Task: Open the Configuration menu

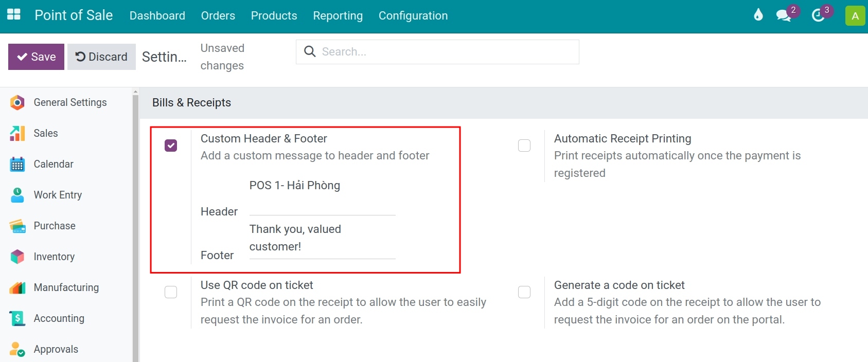Action: (413, 15)
